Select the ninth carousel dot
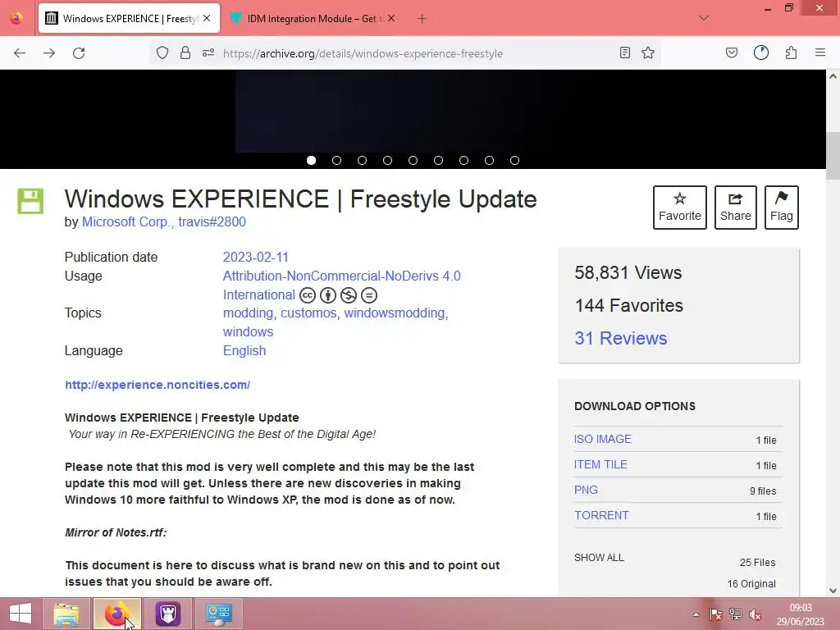840x630 pixels. [515, 160]
